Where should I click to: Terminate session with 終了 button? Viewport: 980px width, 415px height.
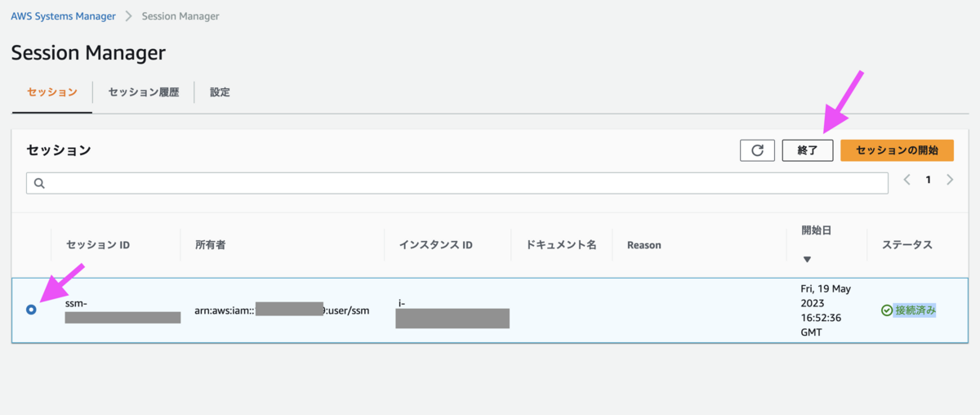[808, 150]
